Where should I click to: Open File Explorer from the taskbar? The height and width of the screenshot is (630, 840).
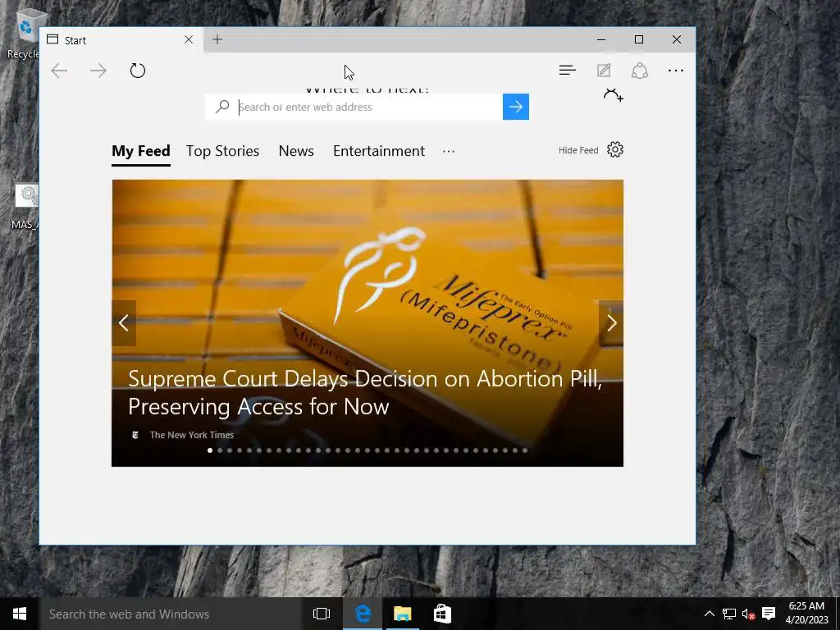(x=402, y=614)
